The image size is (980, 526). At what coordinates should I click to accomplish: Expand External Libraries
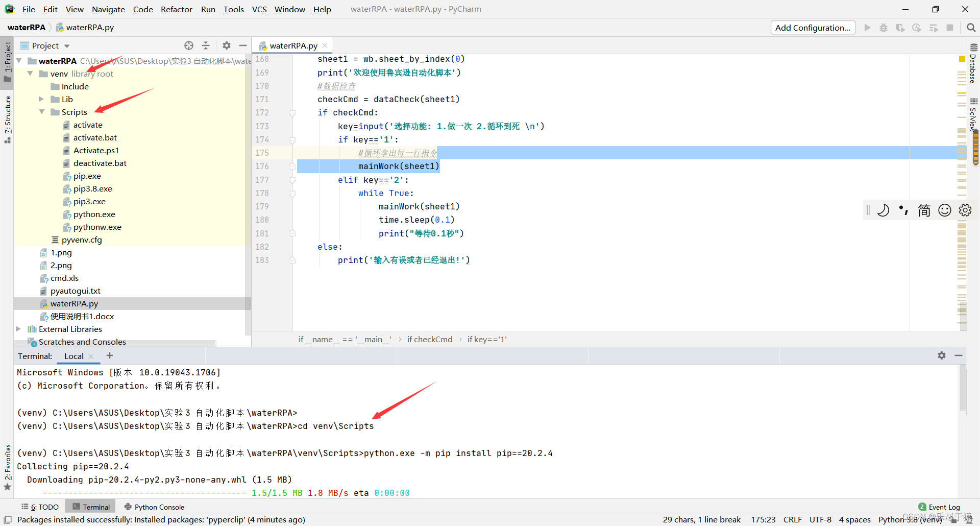[18, 329]
